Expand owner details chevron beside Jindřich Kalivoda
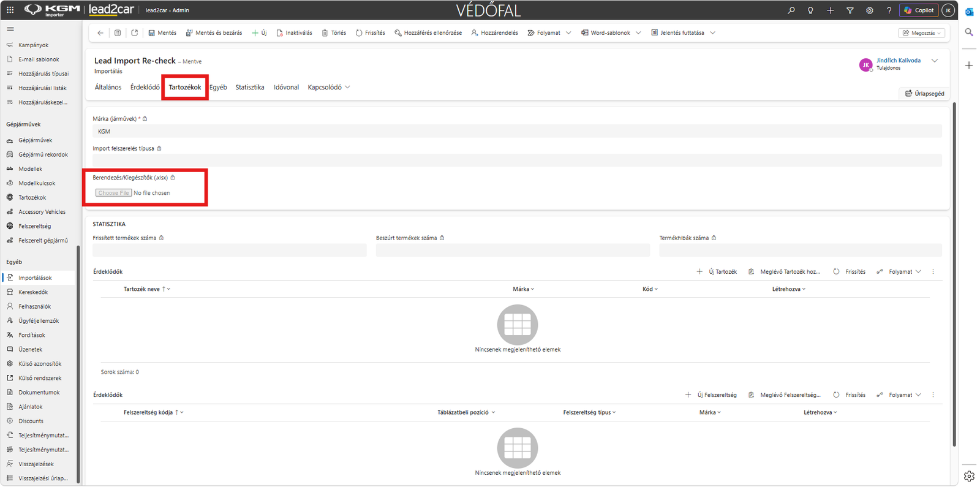 935,61
